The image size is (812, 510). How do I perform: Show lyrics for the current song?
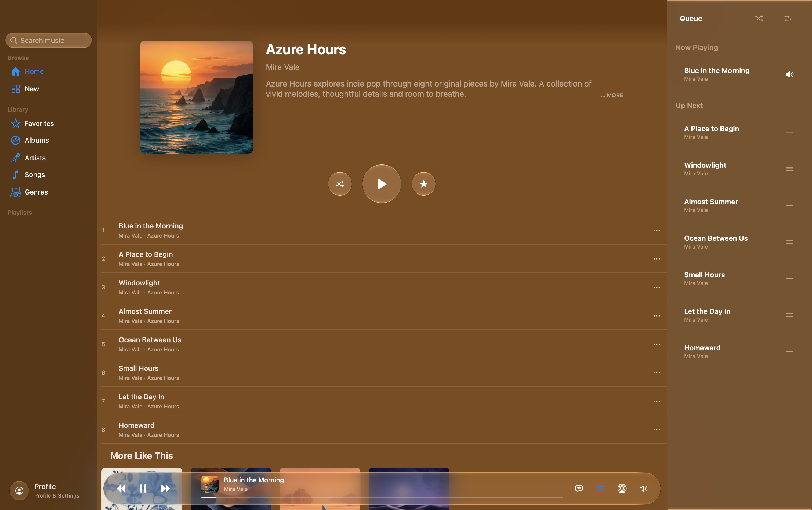[x=579, y=489]
